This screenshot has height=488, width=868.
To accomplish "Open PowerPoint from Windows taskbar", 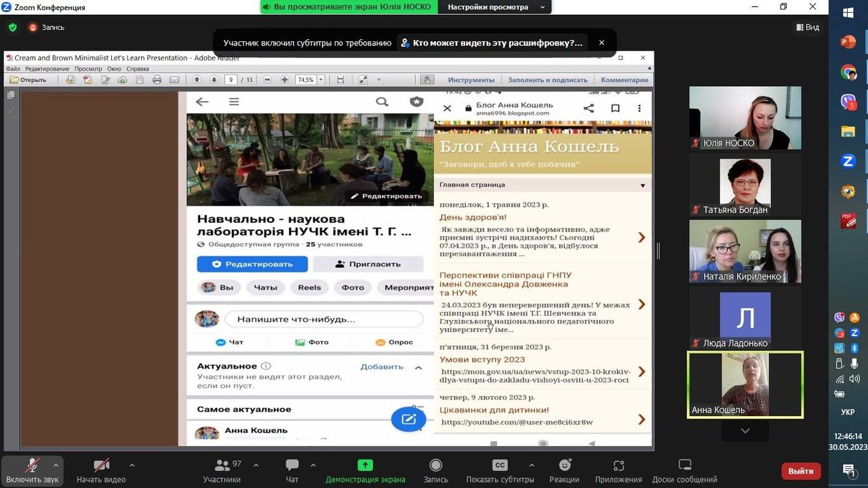I will 848,42.
